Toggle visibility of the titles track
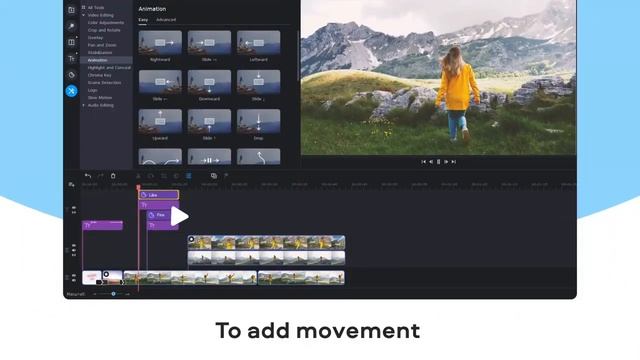640x360 pixels. [x=74, y=208]
